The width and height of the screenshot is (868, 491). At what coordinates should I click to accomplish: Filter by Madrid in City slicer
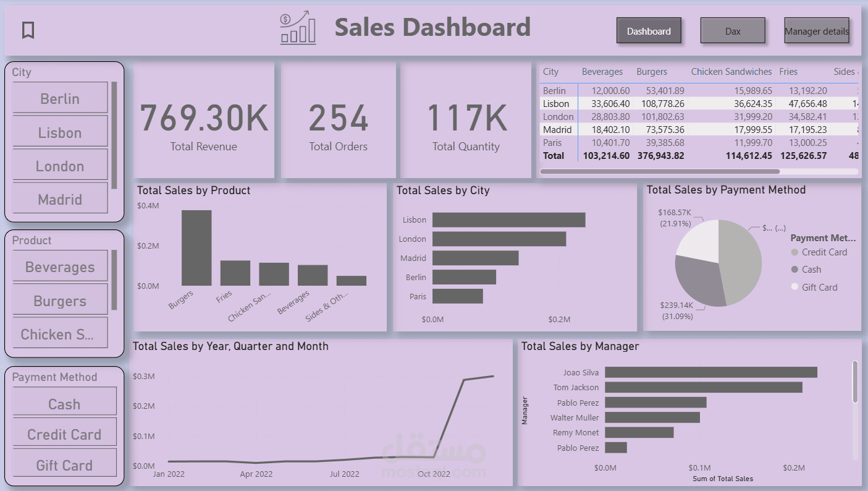click(x=60, y=199)
